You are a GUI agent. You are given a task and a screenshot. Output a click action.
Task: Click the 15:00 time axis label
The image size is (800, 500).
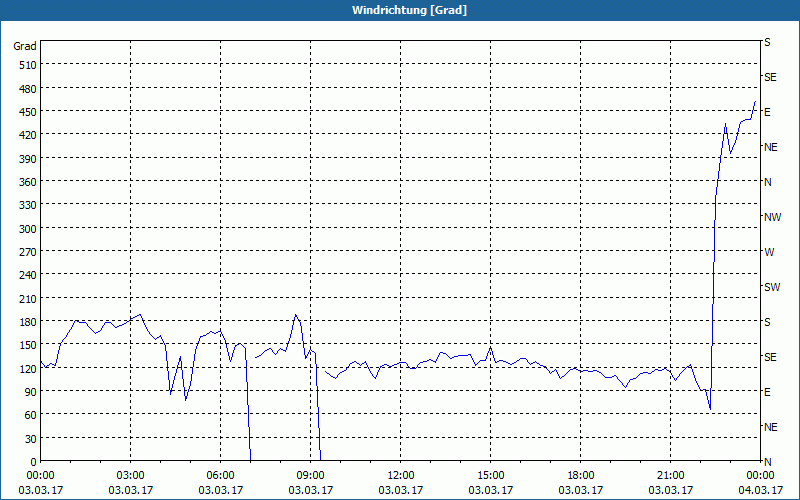(490, 476)
